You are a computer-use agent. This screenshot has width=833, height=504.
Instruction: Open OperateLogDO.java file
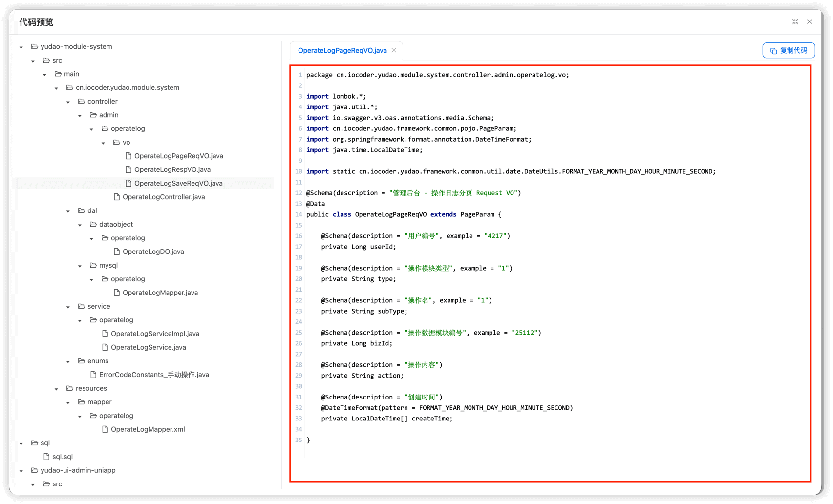(153, 252)
